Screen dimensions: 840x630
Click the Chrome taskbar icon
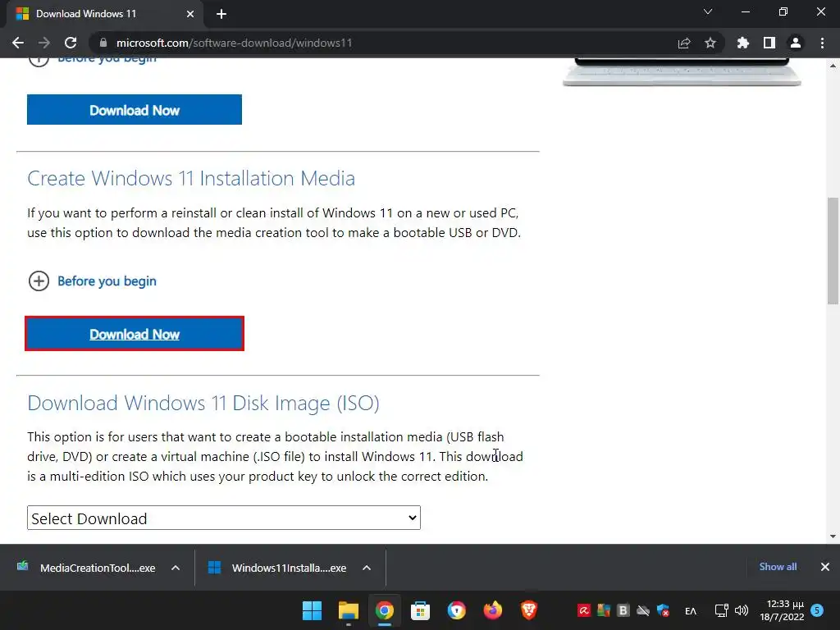[384, 610]
